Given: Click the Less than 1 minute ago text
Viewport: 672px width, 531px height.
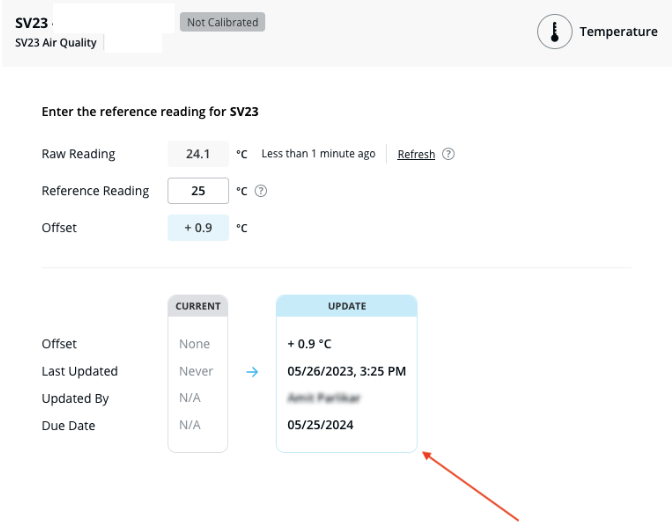Looking at the screenshot, I should [x=318, y=154].
